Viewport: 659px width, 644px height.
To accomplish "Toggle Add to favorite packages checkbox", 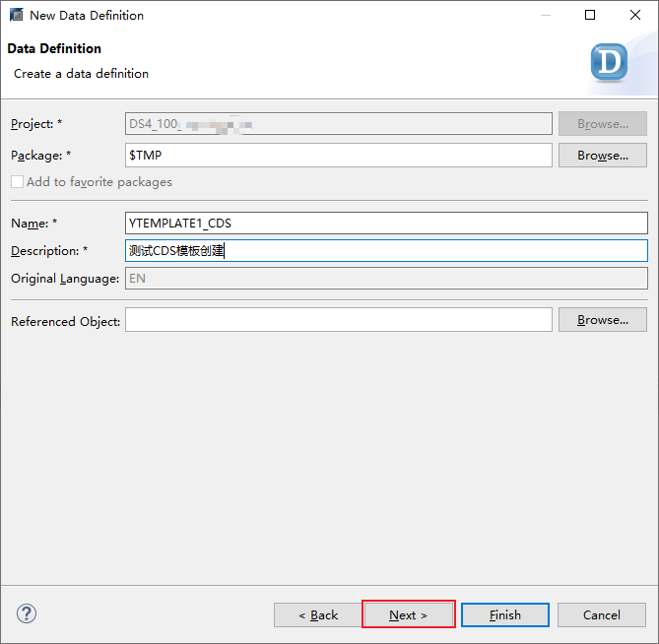I will (x=17, y=182).
